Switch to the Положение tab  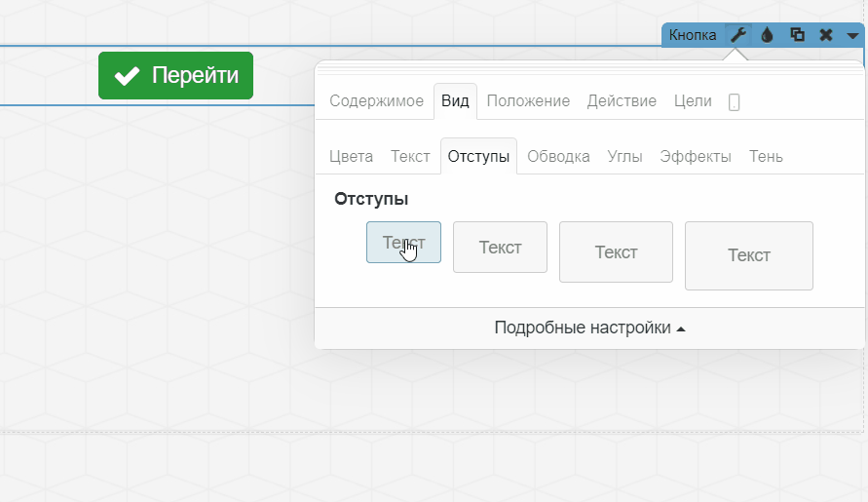click(528, 100)
